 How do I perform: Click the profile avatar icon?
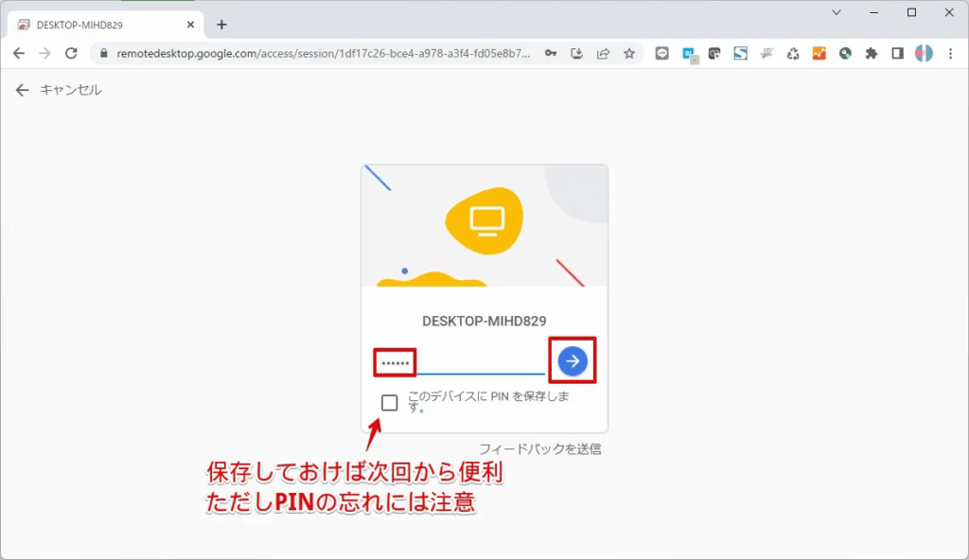click(x=924, y=54)
